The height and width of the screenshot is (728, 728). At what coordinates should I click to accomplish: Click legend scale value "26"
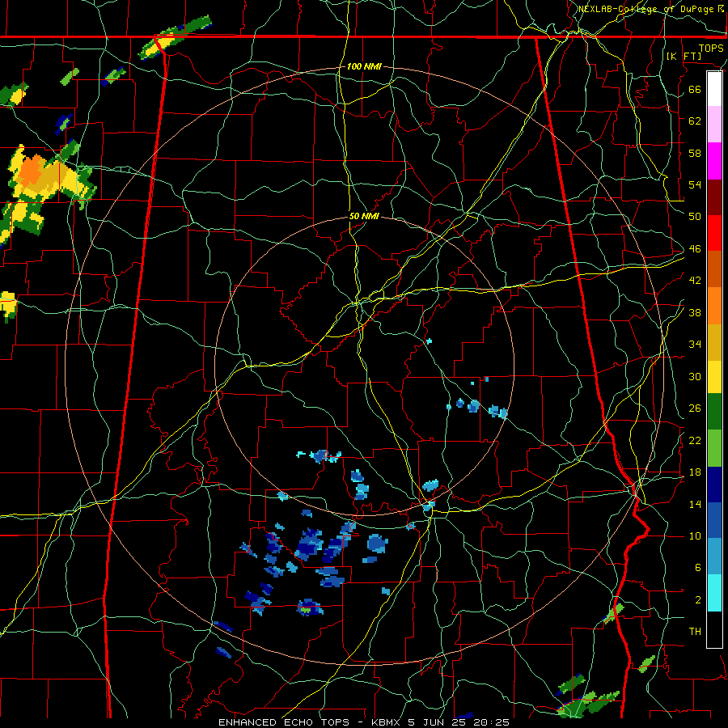click(695, 408)
